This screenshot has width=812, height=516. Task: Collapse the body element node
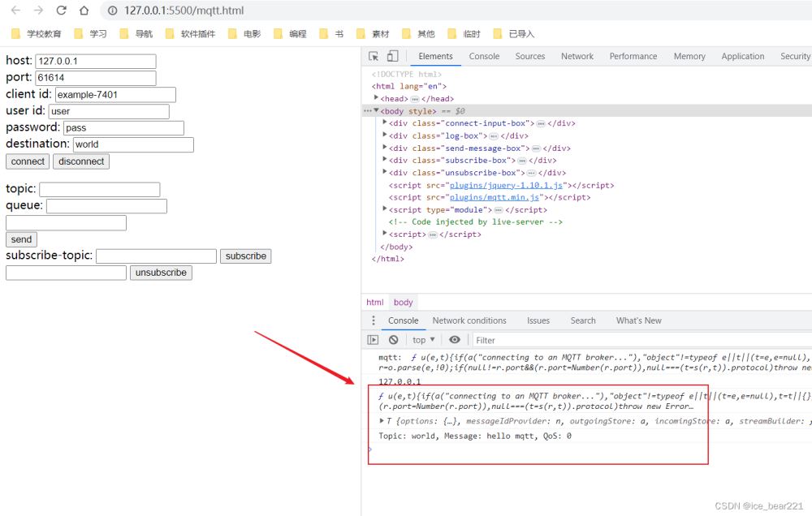377,110
